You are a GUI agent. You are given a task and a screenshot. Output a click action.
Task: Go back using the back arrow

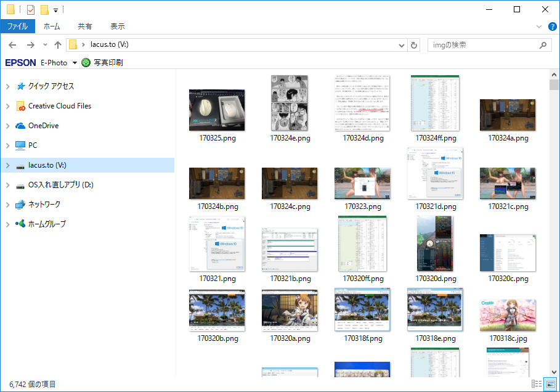(x=12, y=45)
